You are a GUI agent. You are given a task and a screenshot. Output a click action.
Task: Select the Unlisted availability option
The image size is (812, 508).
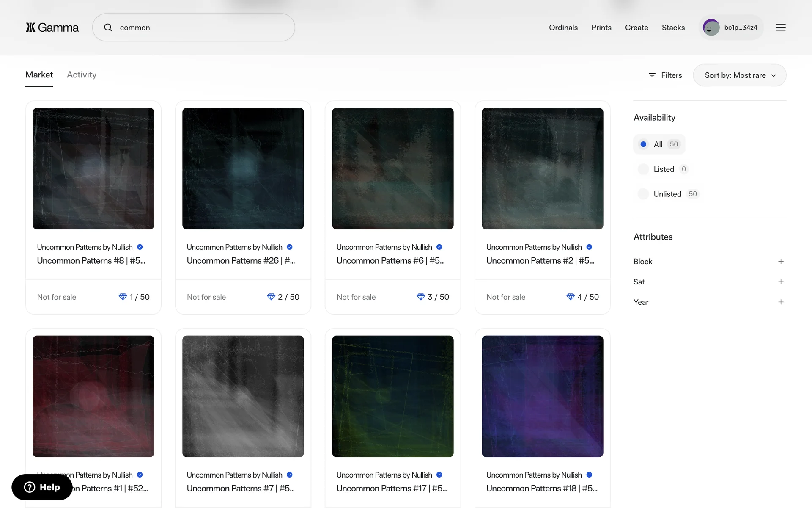click(x=667, y=194)
